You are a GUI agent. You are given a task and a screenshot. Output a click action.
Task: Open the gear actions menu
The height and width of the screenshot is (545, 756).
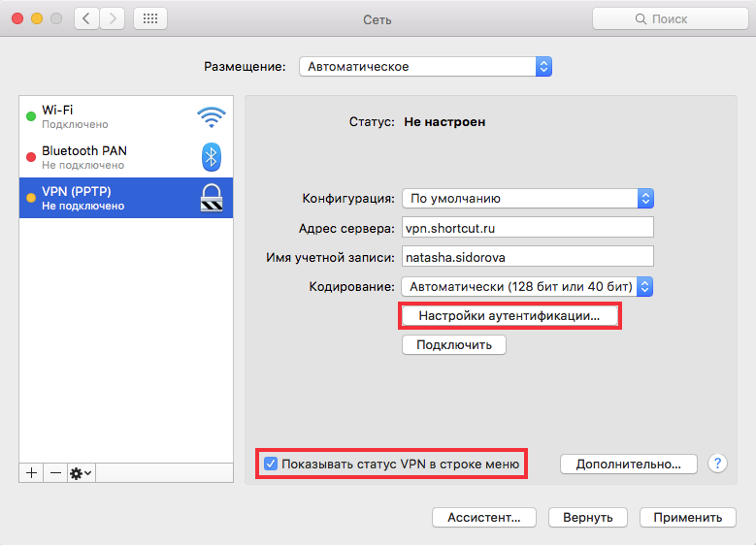click(81, 472)
